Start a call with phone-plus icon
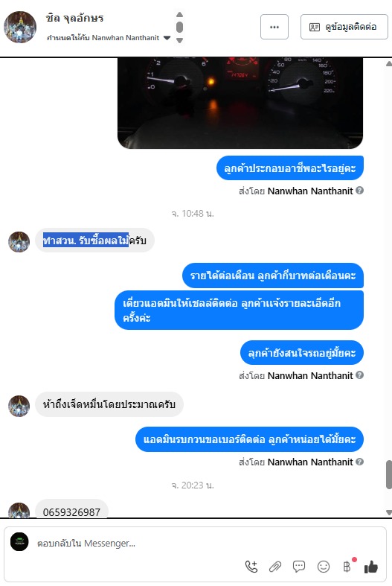 coord(251,567)
